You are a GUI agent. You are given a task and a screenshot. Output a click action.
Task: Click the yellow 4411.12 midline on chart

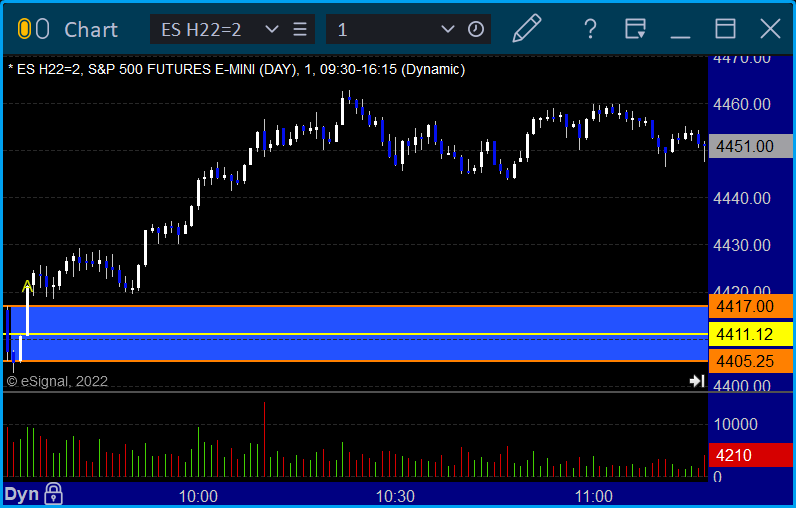tap(355, 334)
